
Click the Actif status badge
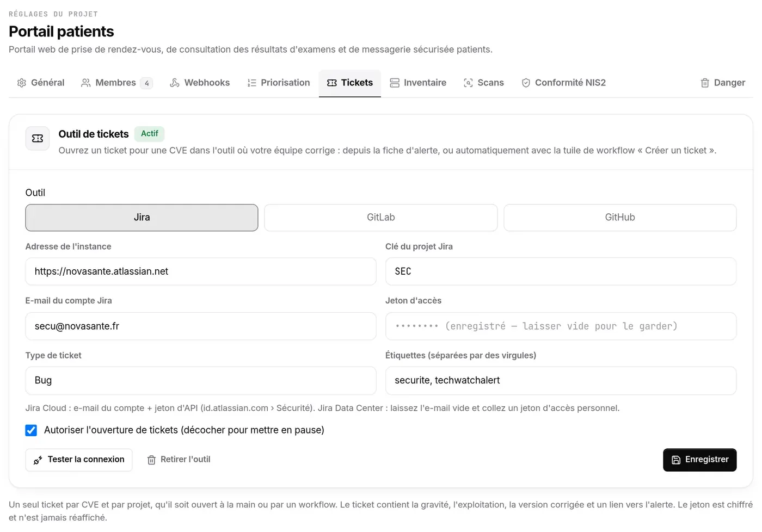150,134
